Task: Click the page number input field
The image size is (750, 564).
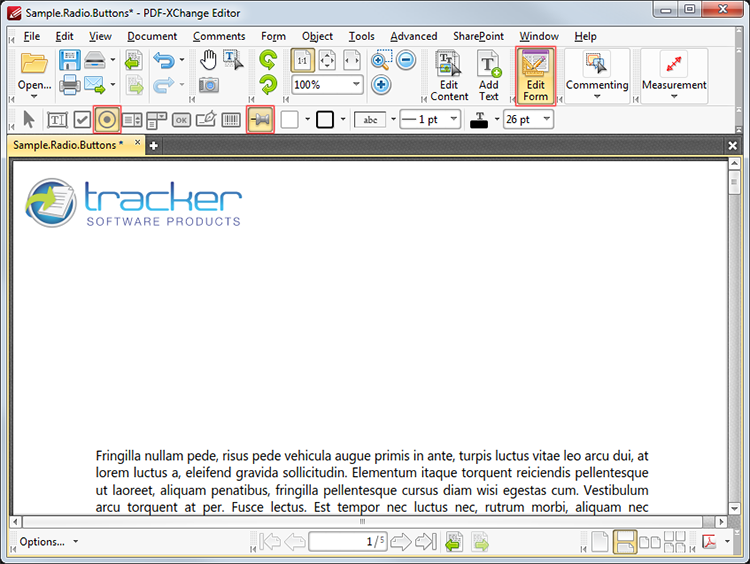Action: 348,542
